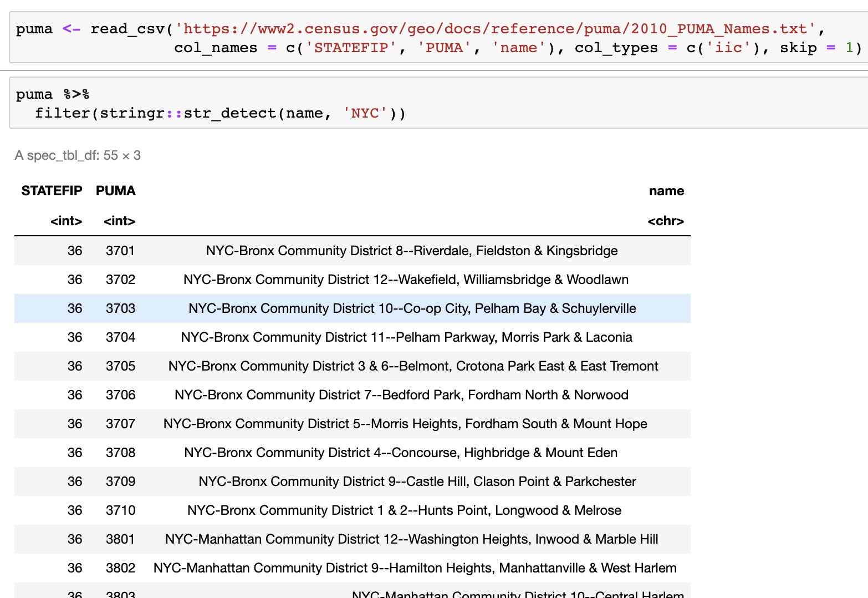Select PUMA value 3710
The width and height of the screenshot is (868, 598).
tap(120, 510)
